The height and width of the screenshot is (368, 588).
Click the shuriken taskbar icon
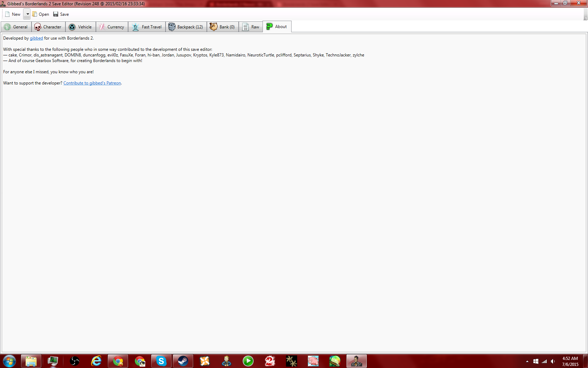[292, 361]
